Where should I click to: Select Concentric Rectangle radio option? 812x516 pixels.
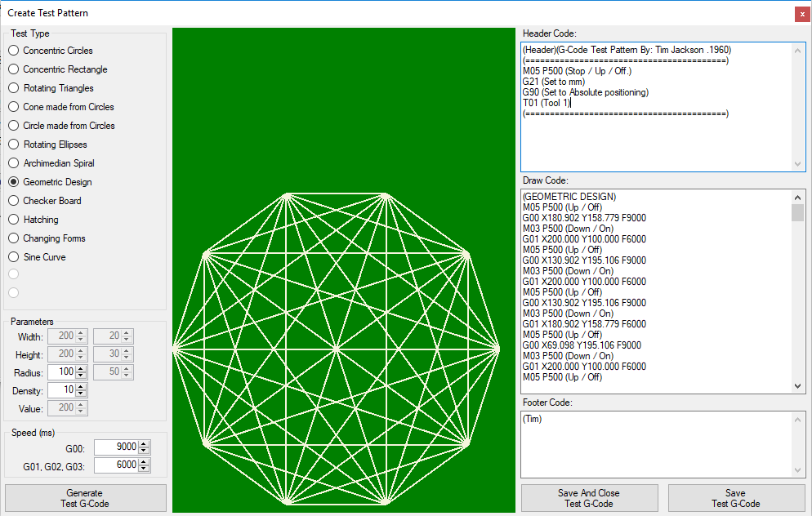(58, 69)
